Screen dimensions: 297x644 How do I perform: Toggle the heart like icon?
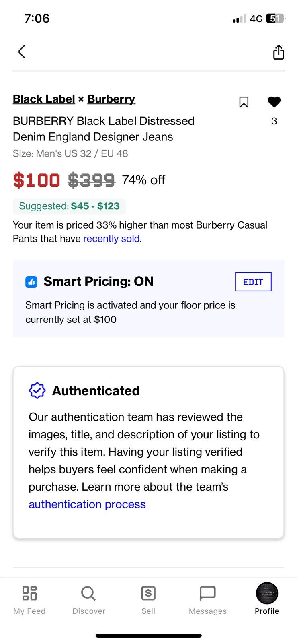point(274,102)
